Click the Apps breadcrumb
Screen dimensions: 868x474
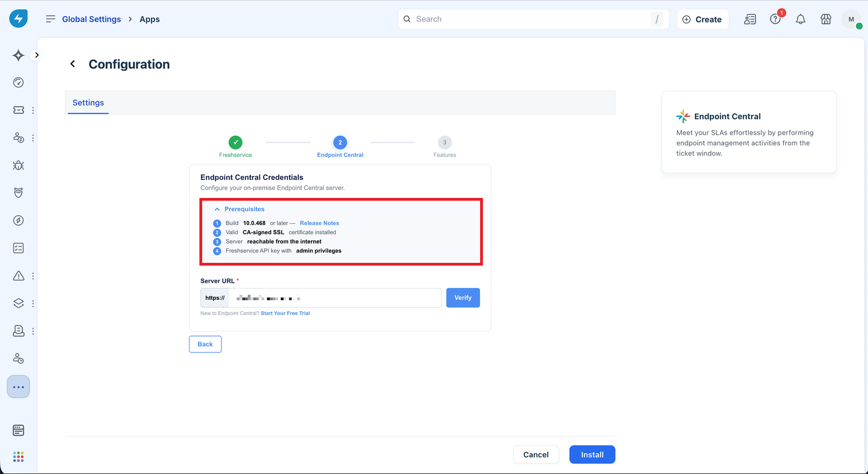pos(149,19)
